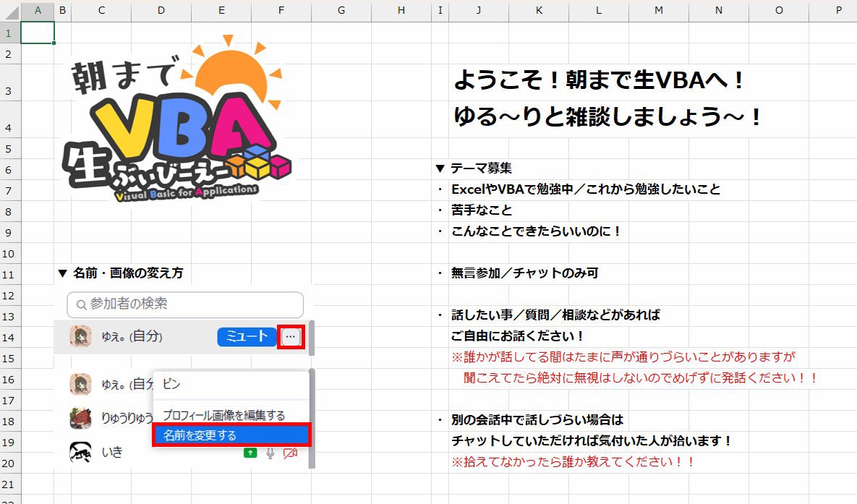Mute the microphone icon next to いき

point(269,452)
